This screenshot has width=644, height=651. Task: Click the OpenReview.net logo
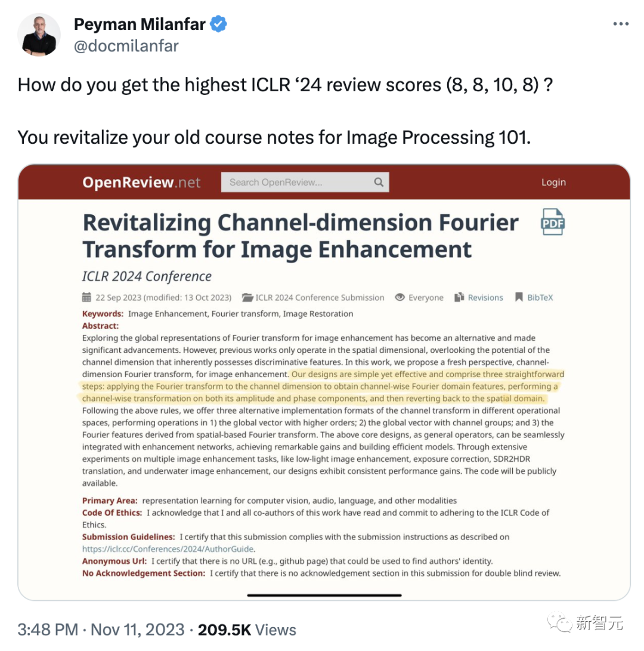(141, 182)
